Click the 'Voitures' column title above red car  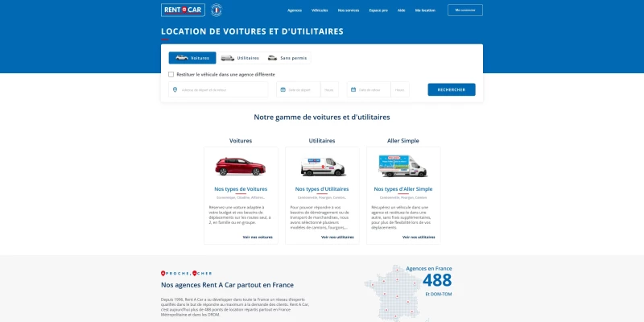pos(241,141)
